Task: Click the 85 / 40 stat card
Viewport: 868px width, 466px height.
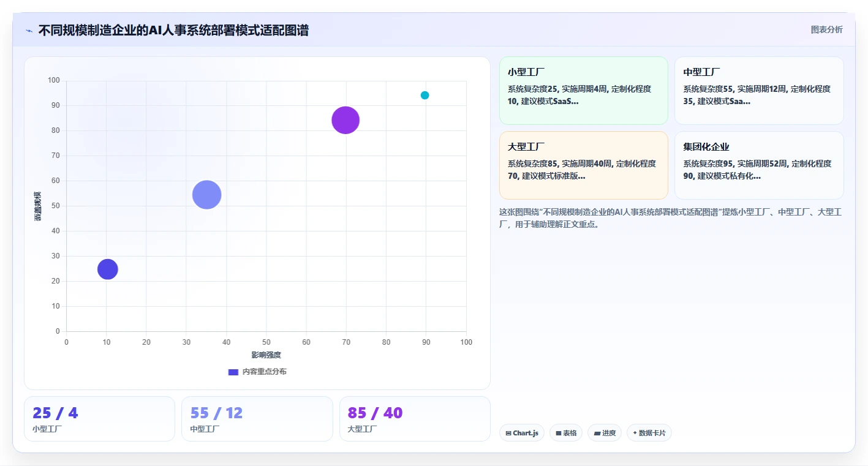Action: (x=415, y=419)
